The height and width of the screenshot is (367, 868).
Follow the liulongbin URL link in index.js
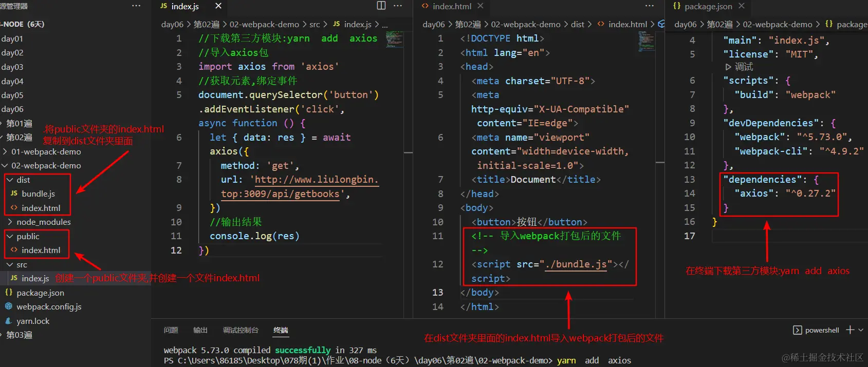click(x=317, y=180)
